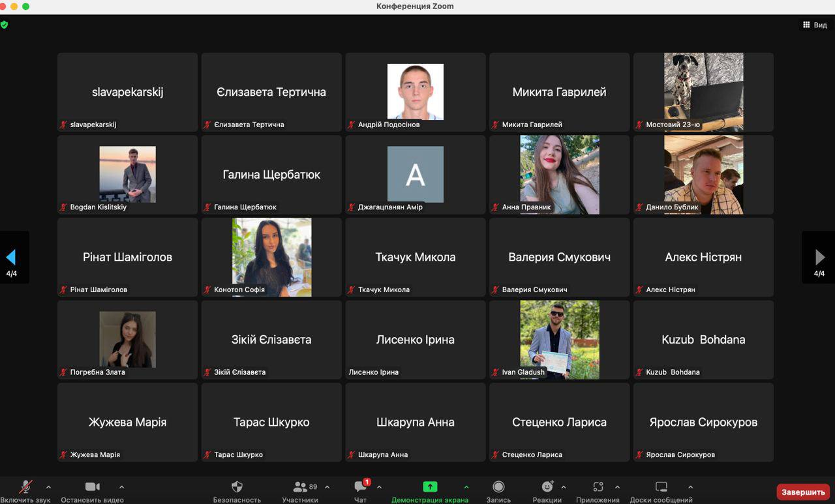Click the Конференция Zoom window title

(x=415, y=7)
